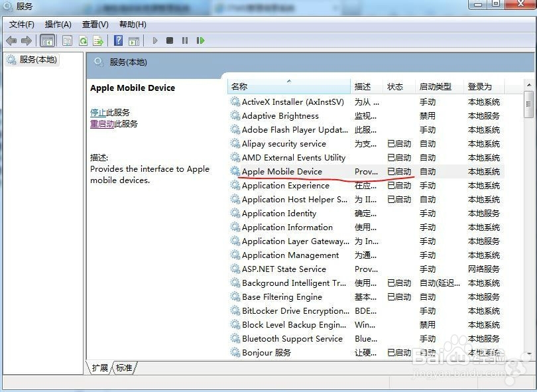
Task: Click gear icon of Base Filtering Engine
Action: pos(235,296)
